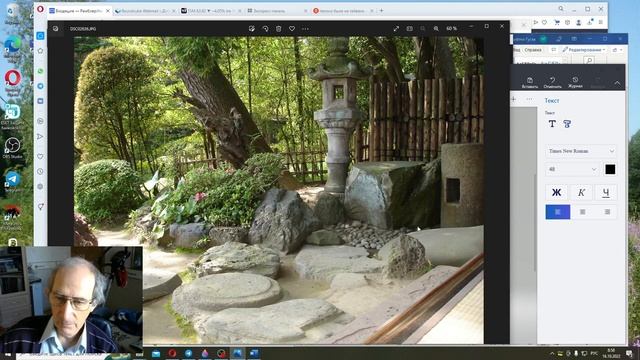Click the Undo (Отменить) button in Paint 3D
Viewport: 640px width, 360px height.
click(552, 82)
